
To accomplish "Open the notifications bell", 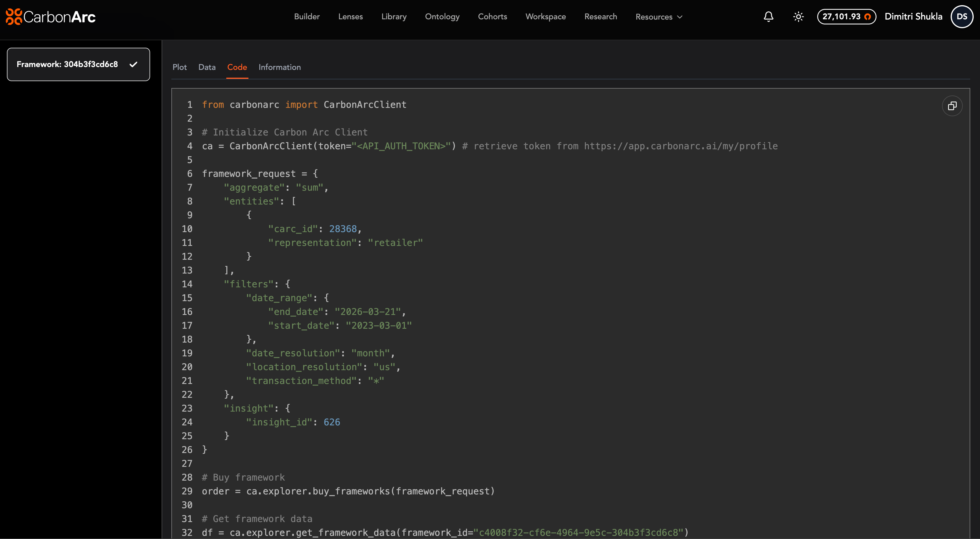I will pyautogui.click(x=768, y=17).
